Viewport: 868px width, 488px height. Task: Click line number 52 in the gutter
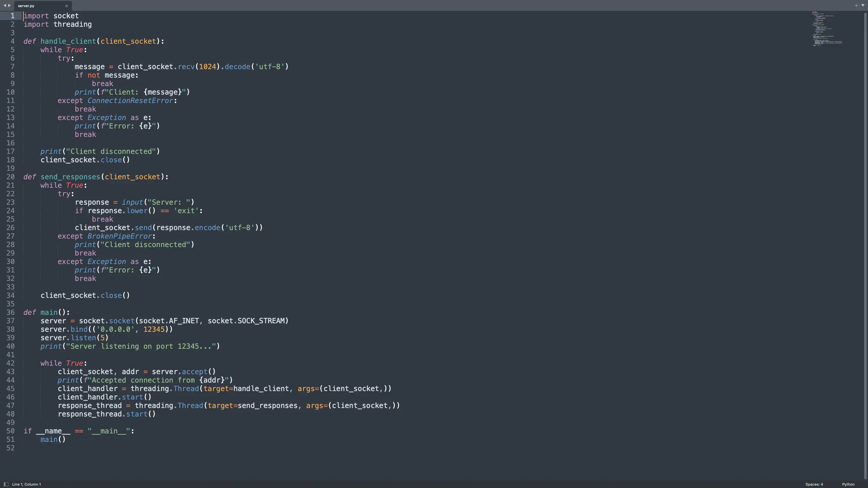coord(11,448)
